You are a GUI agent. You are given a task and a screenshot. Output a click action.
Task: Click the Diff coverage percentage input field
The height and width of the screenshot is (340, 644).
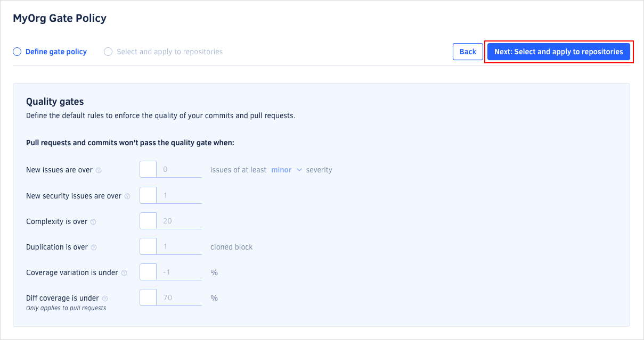coord(180,297)
